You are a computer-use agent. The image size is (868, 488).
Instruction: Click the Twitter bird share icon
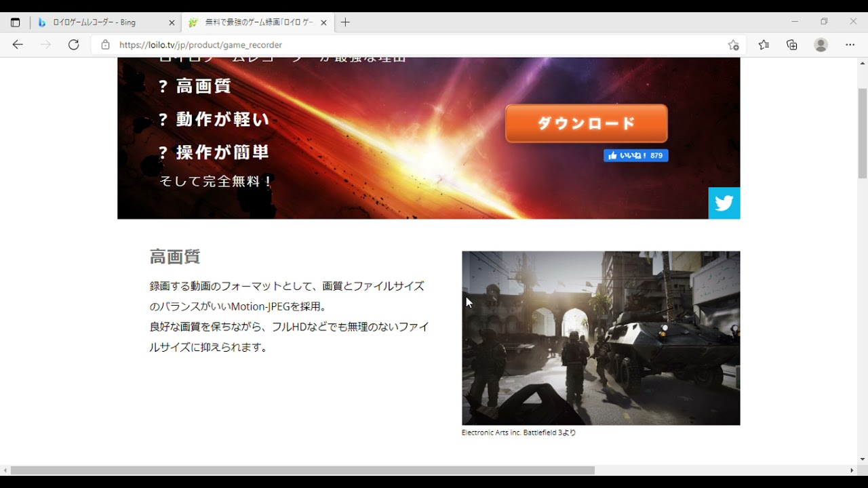point(724,203)
